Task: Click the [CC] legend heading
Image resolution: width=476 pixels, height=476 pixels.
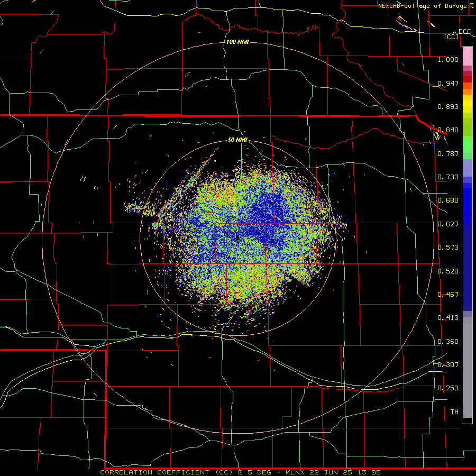Action: 452,37
